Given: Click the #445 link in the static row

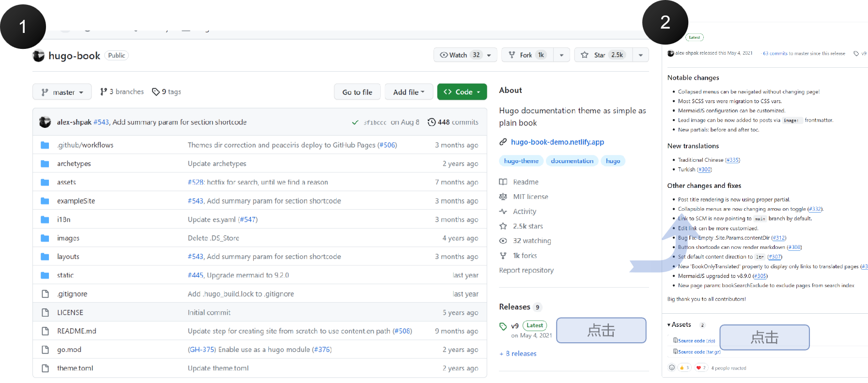Looking at the screenshot, I should (196, 275).
